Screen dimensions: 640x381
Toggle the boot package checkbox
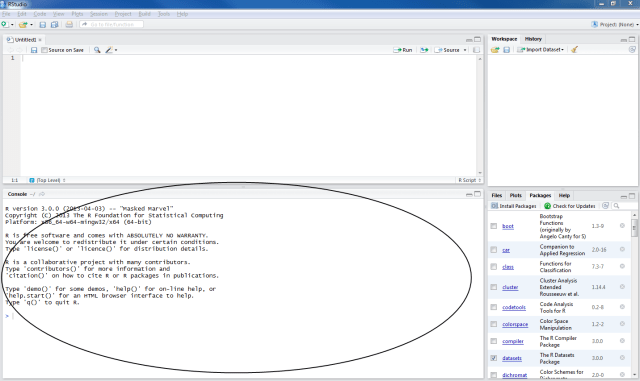click(x=493, y=226)
